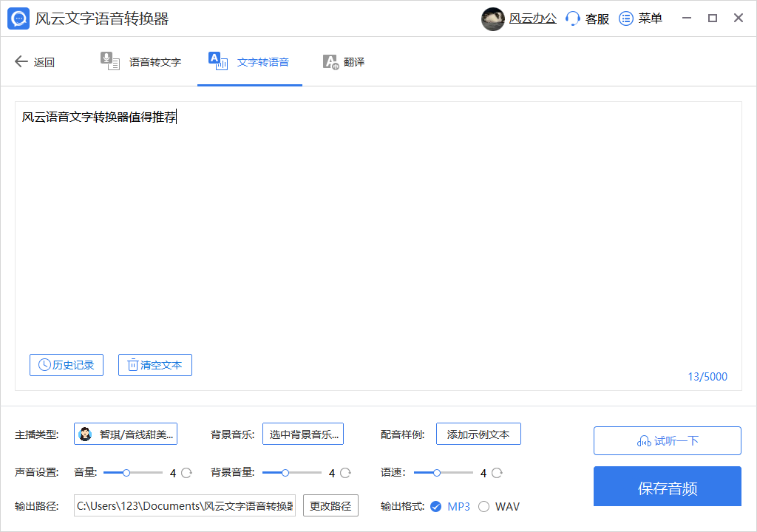Image resolution: width=757 pixels, height=532 pixels.
Task: Click the app logo icon in title bar
Action: click(x=18, y=18)
